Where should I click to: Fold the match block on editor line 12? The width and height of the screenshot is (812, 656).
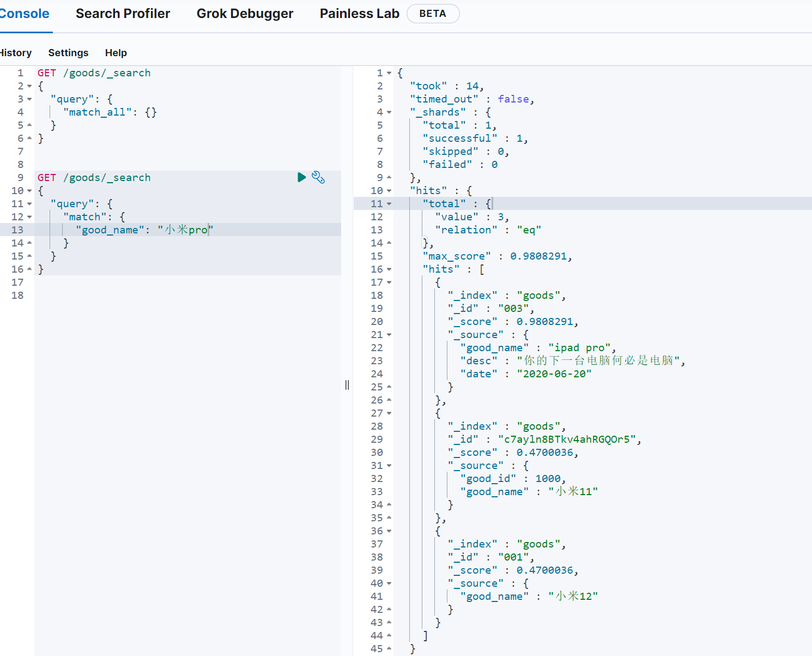click(x=29, y=217)
